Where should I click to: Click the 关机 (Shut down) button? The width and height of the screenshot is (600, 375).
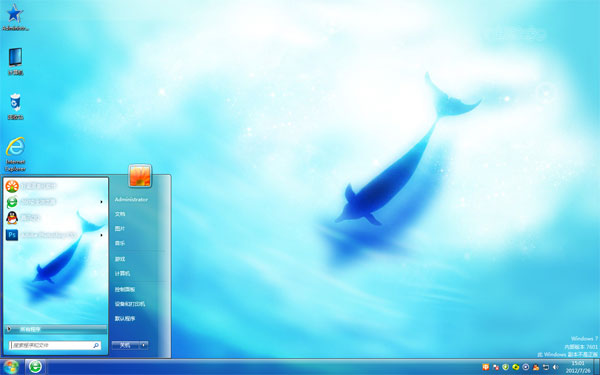126,345
